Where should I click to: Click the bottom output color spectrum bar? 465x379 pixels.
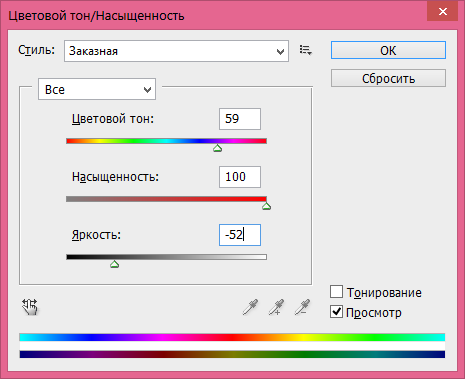pyautogui.click(x=232, y=354)
